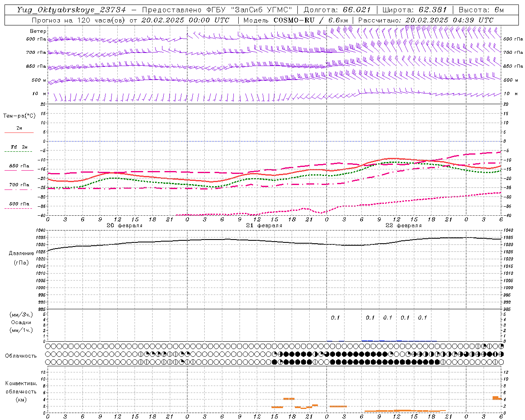Click the 850 гПа temperature legend entry
Viewport: 525px width, 420px height.
[19, 166]
